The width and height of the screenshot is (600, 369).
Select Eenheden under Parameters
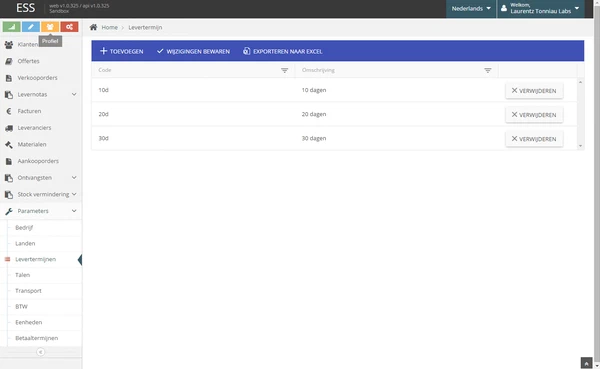(29, 322)
